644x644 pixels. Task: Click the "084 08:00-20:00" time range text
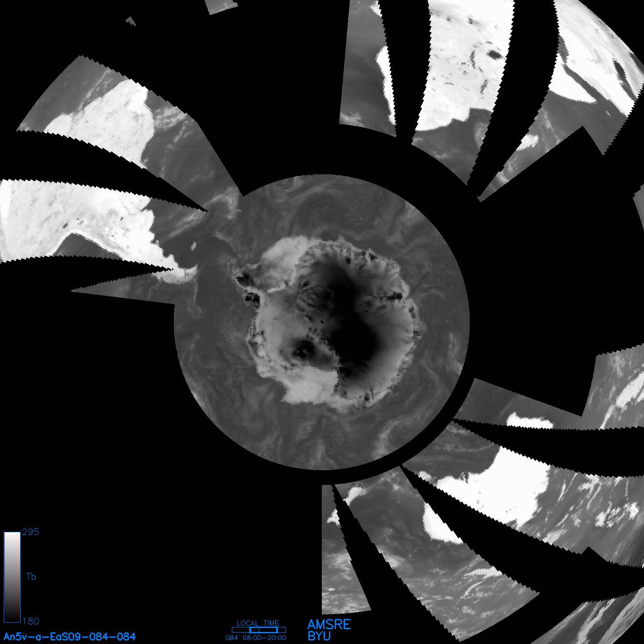point(256,638)
